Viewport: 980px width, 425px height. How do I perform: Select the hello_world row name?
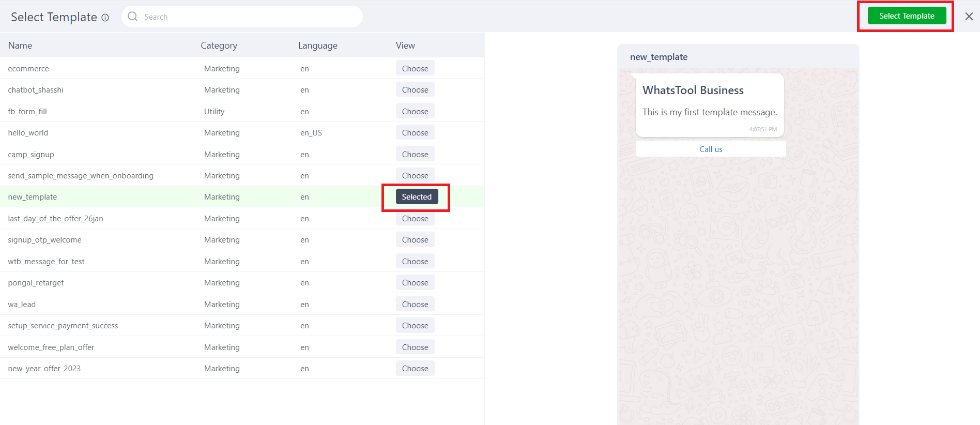[28, 132]
